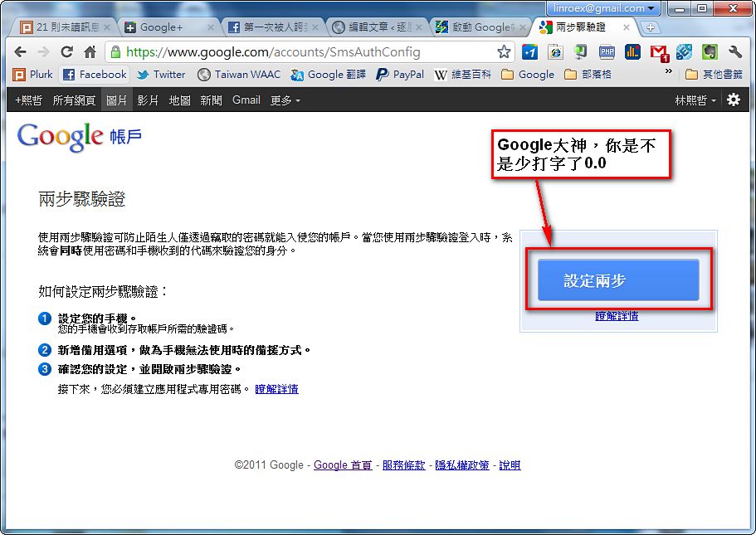Click 瞭解詳情 under the setup button
Image resolution: width=756 pixels, height=535 pixels.
coord(617,316)
